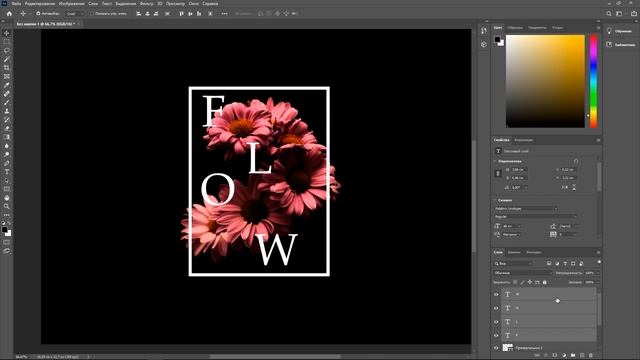Open the Layers panel options menu
The height and width of the screenshot is (360, 640).
click(598, 252)
